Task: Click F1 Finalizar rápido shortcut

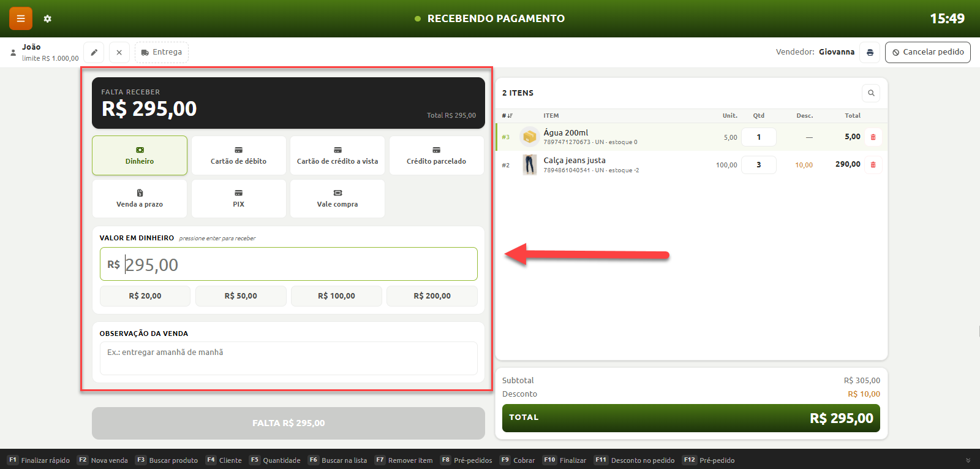Action: (39, 460)
